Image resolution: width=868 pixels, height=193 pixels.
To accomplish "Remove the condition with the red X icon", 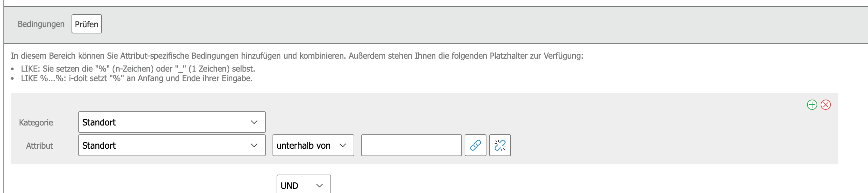I will click(826, 105).
